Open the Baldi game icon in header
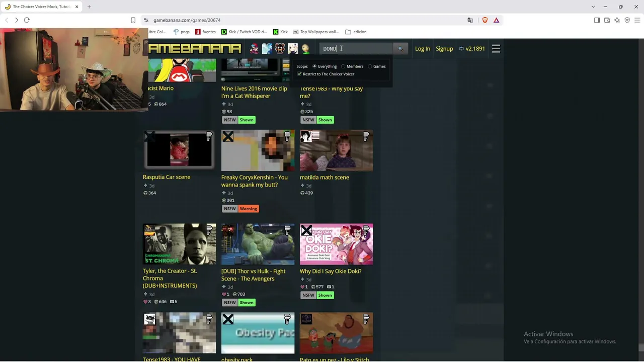Viewport: 644px width, 362px height. 305,49
